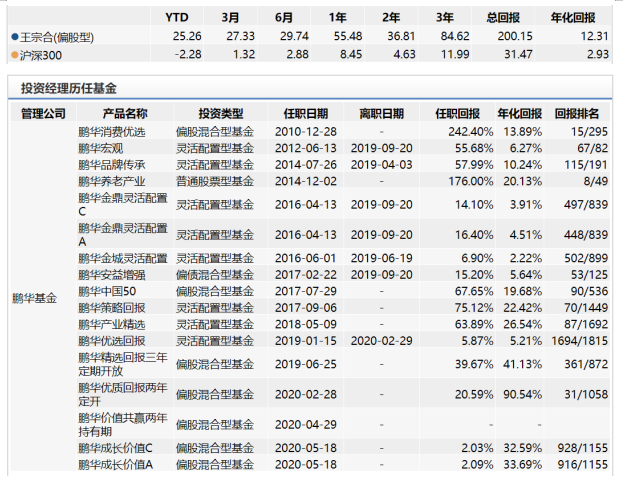623x486 pixels.
Task: Open the 鹏华宏观 fund
Action: pyautogui.click(x=101, y=148)
